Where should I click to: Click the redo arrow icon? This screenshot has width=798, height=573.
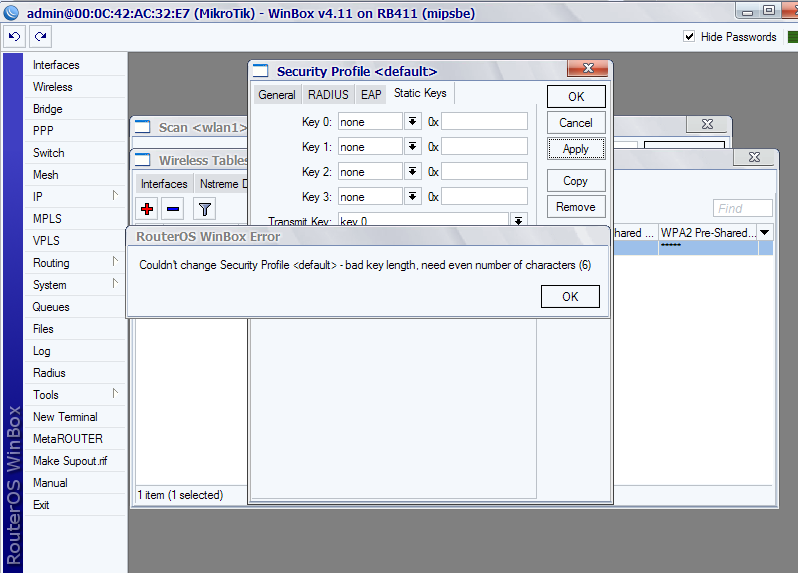pyautogui.click(x=40, y=37)
